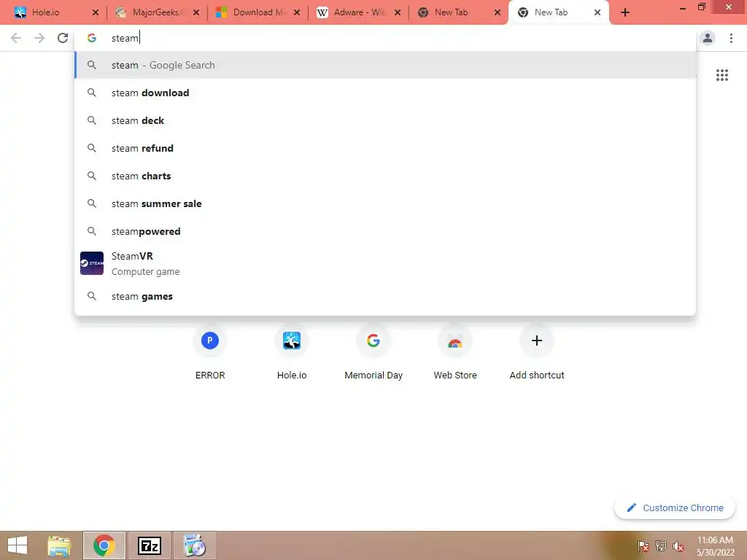Open the Google apps grid
Screen dimensions: 747x560
click(x=721, y=75)
